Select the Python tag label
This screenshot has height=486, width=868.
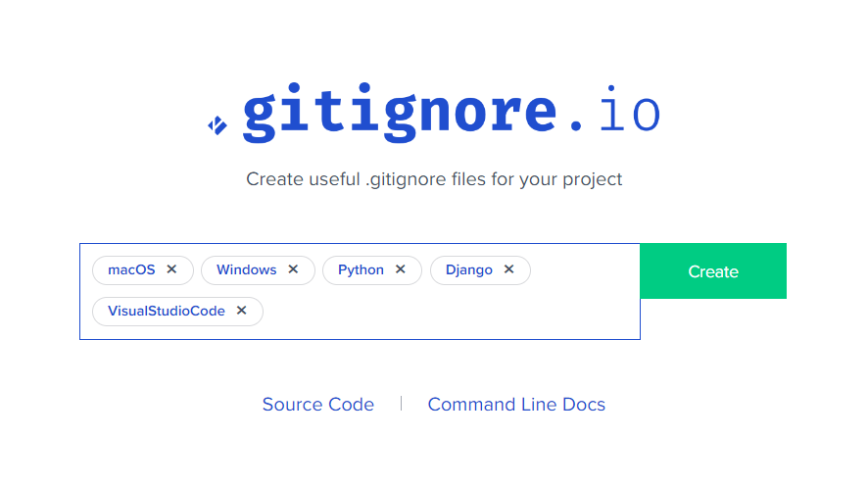coord(361,269)
